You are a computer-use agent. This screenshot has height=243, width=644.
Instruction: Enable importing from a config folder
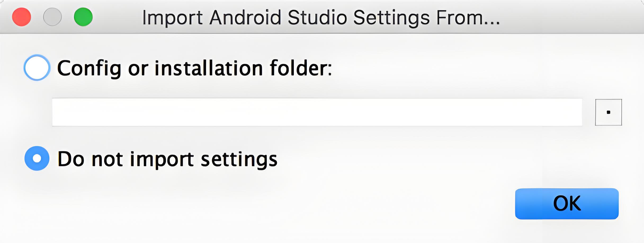click(37, 68)
